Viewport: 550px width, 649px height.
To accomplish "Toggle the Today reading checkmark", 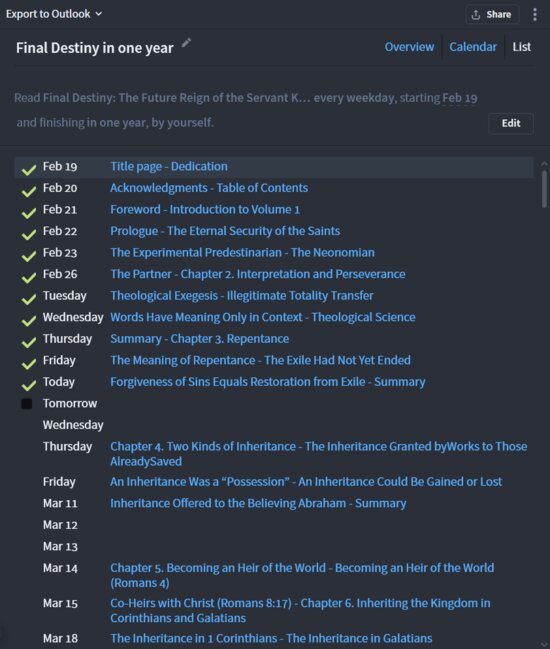I will point(29,385).
